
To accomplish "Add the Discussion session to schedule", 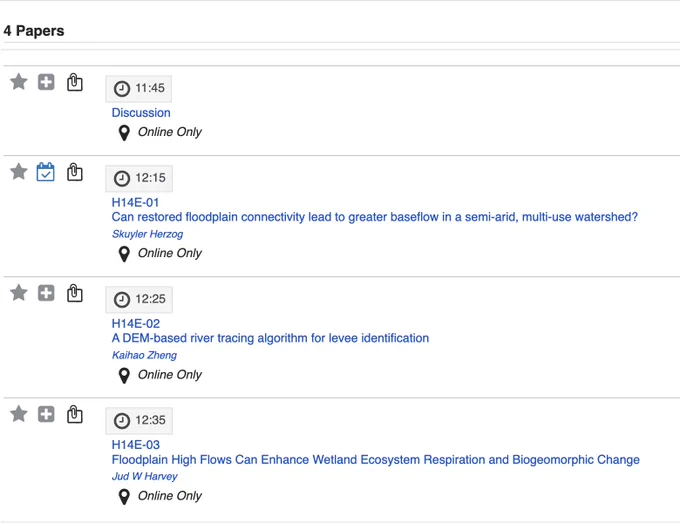I will coord(46,82).
